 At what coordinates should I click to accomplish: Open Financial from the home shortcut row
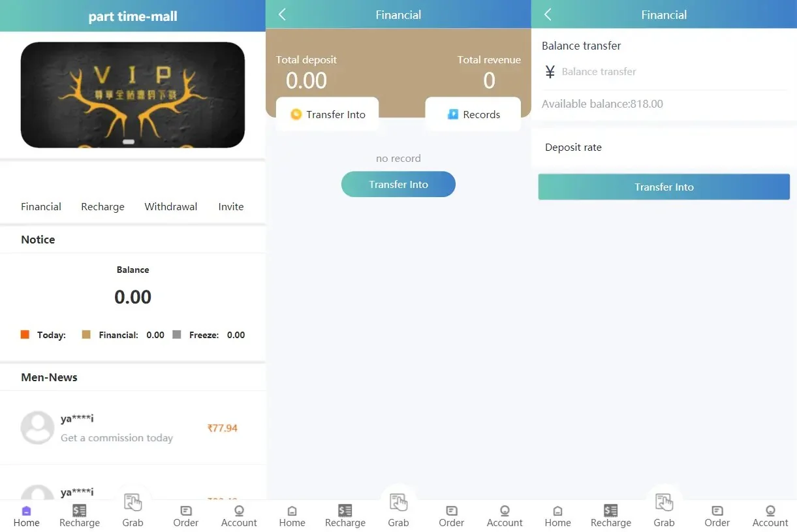point(41,206)
